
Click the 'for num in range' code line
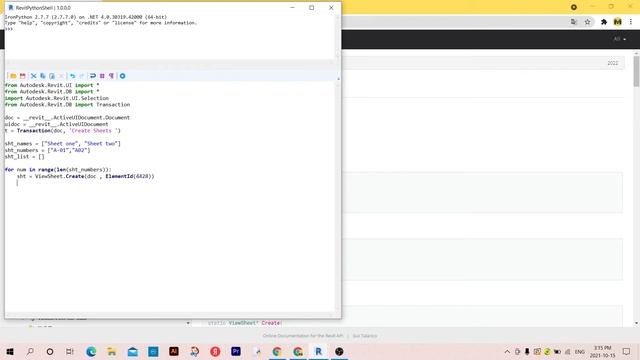[58, 170]
